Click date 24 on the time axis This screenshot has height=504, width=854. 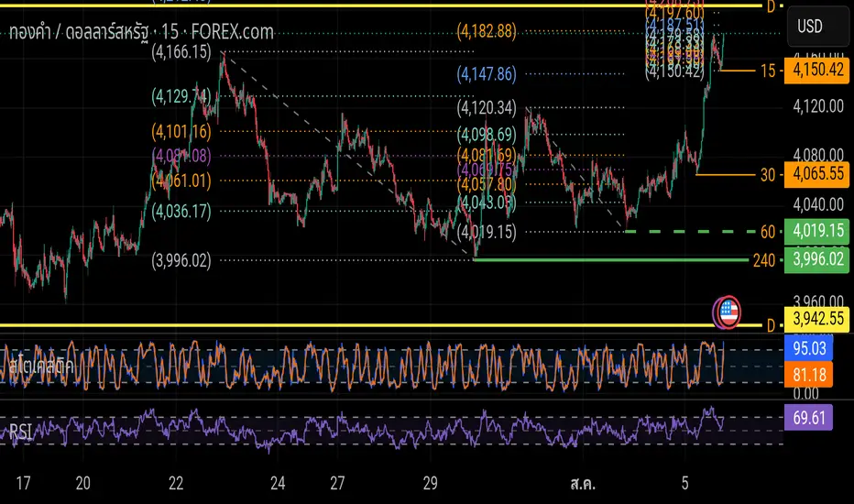278,483
